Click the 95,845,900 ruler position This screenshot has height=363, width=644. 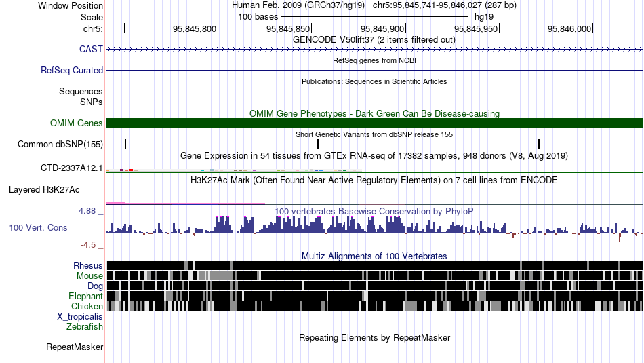click(382, 28)
